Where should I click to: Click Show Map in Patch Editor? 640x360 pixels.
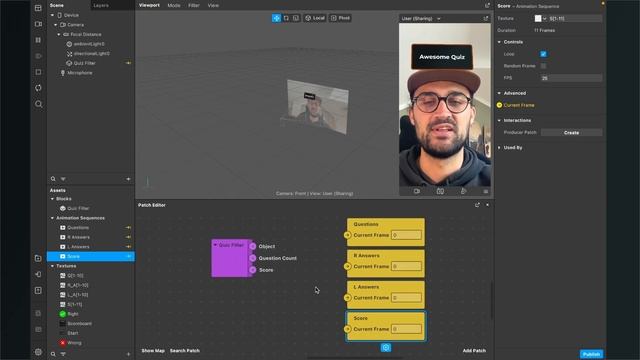pyautogui.click(x=153, y=350)
